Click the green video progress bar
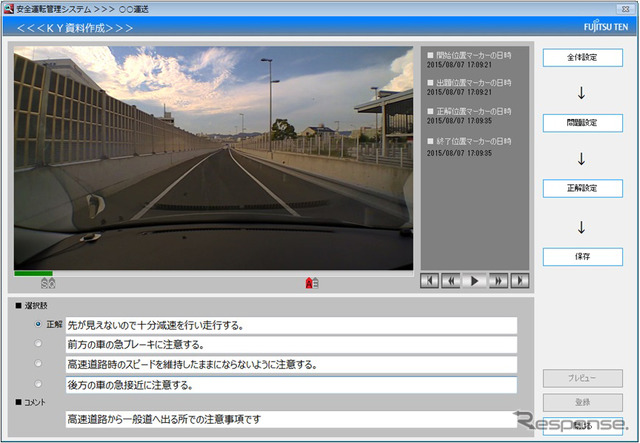 tap(33, 274)
